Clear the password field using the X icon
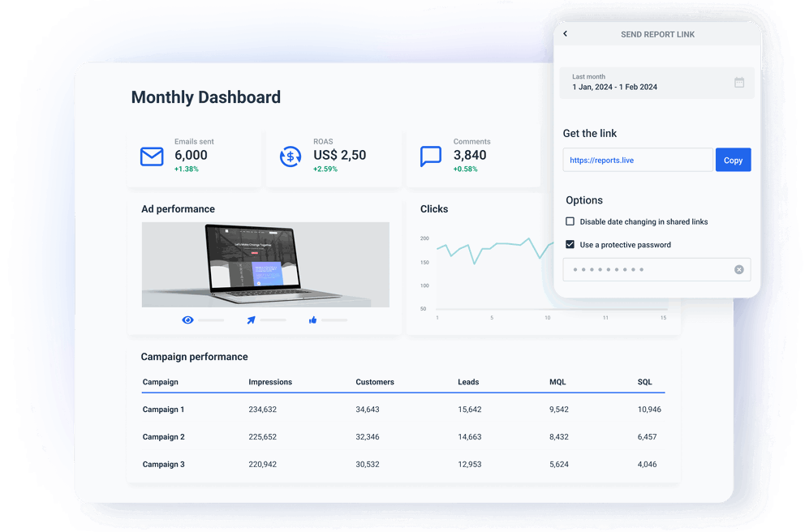This screenshot has width=805, height=532. pos(738,269)
